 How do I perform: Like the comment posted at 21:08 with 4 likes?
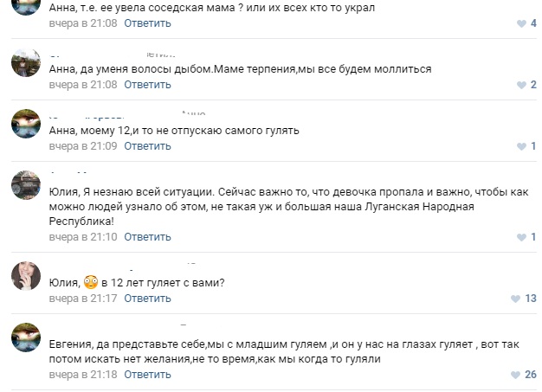[x=521, y=23]
